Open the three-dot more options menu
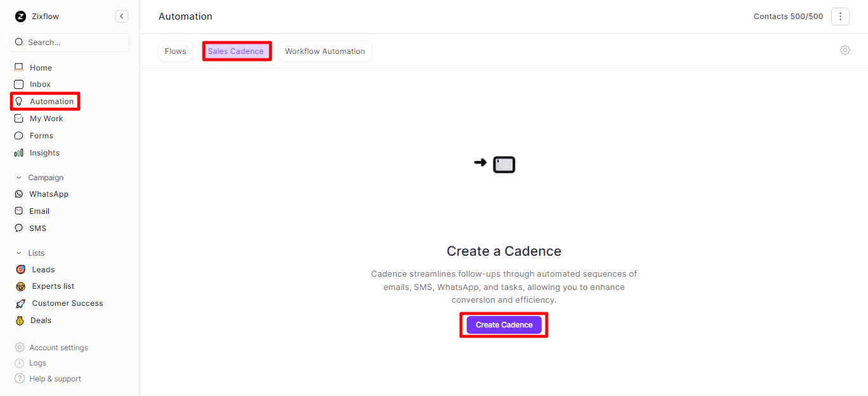 tap(840, 16)
